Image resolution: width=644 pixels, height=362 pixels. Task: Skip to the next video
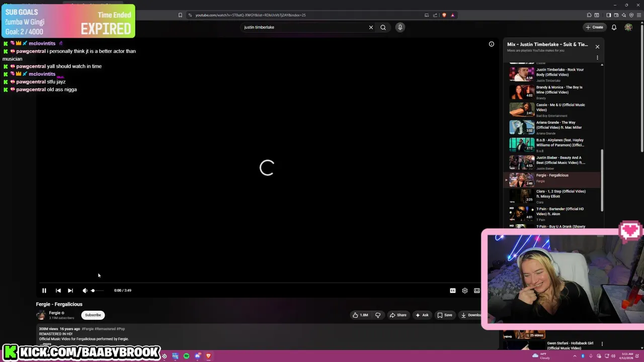coord(70,291)
